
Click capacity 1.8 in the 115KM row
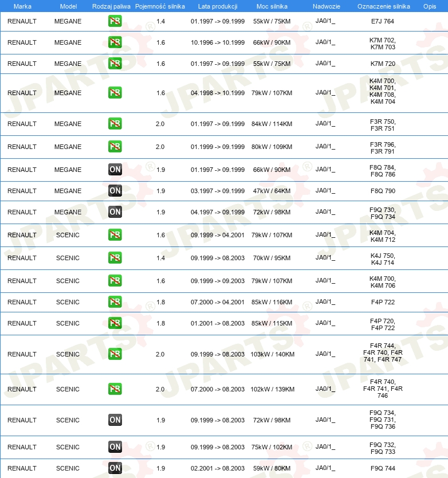tap(160, 323)
